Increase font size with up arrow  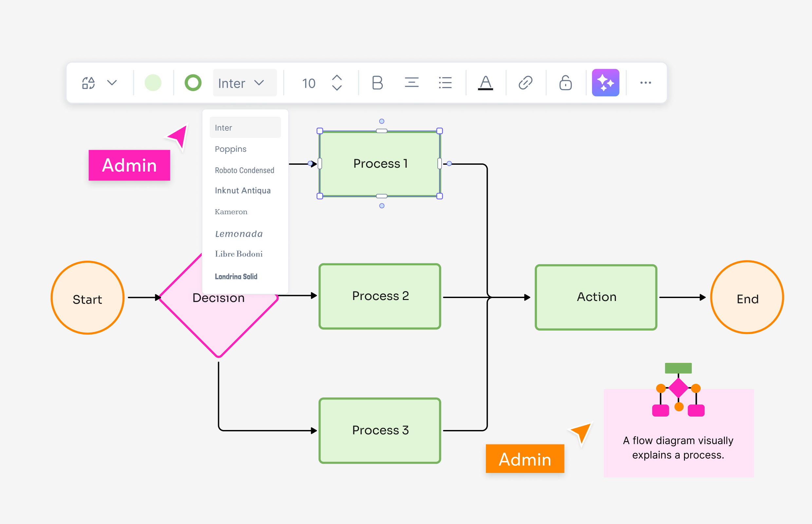coord(337,77)
